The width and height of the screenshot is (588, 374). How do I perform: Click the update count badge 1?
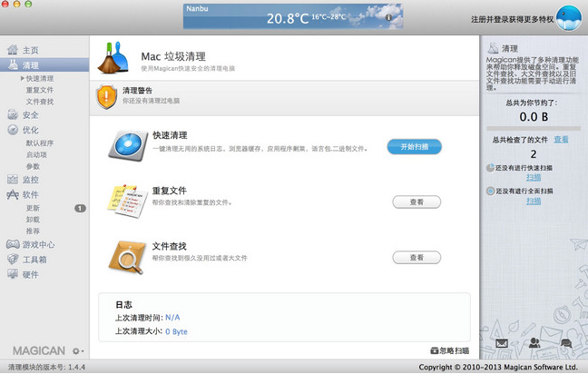80,208
